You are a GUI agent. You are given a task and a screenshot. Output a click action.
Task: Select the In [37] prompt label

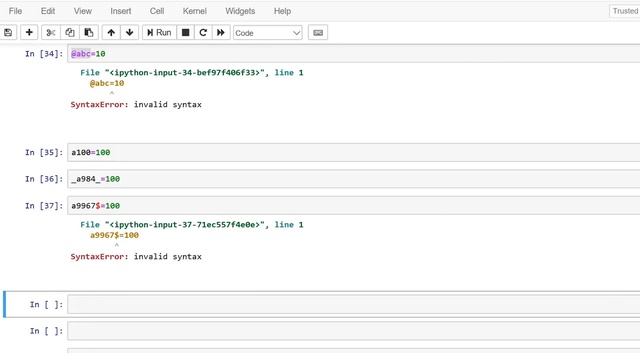(x=44, y=206)
